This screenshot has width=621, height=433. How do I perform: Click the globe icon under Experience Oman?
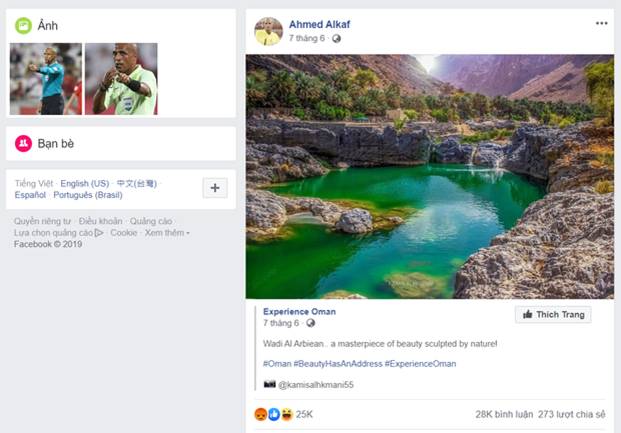311,324
